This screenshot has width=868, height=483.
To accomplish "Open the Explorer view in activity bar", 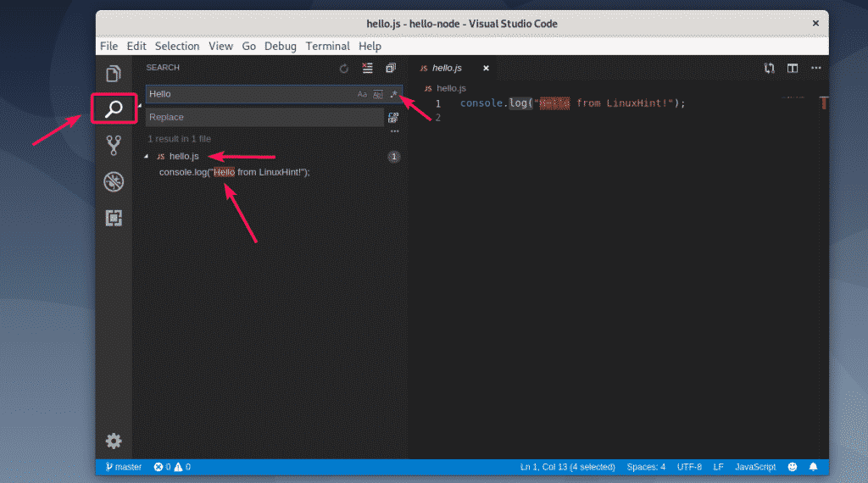I will pyautogui.click(x=114, y=73).
